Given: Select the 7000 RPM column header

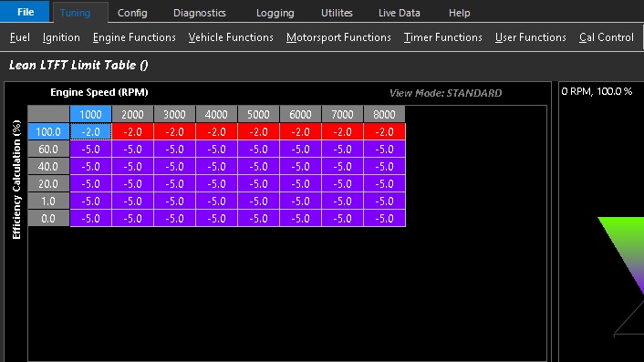Looking at the screenshot, I should point(342,114).
